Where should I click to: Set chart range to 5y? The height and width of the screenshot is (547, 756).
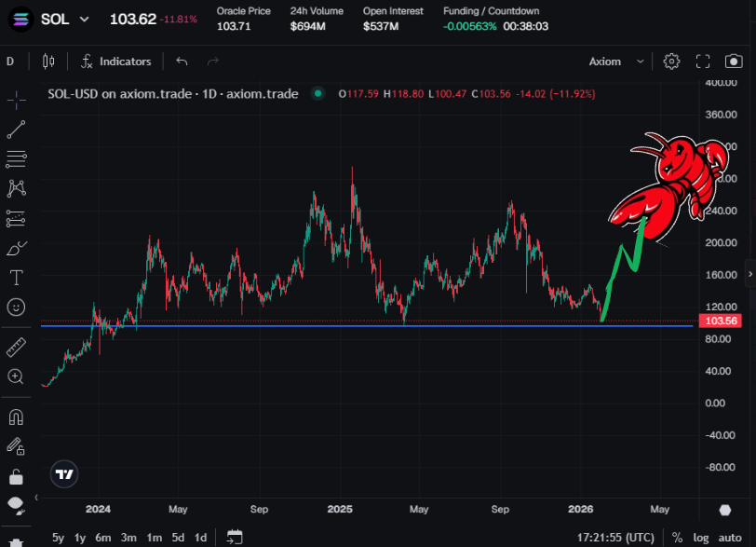click(58, 538)
